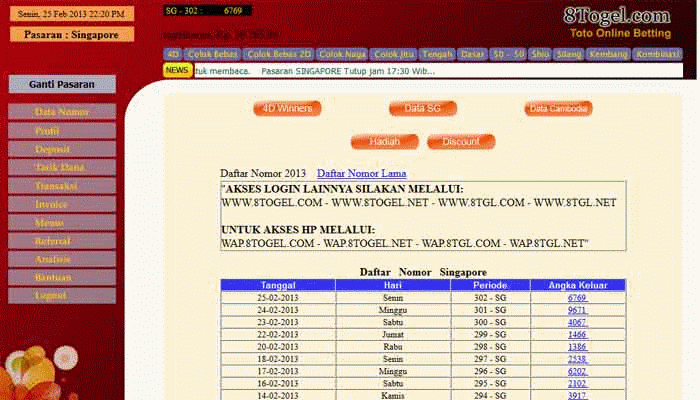Select the Shio tab
Viewport: 700px width, 400px height.
coord(540,54)
